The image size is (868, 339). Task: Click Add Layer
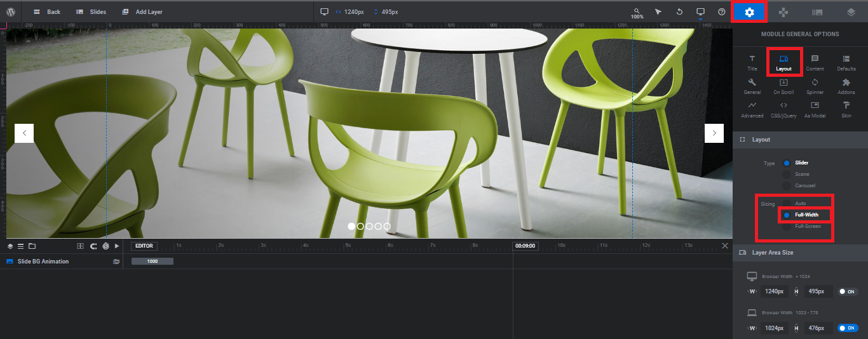tap(142, 12)
